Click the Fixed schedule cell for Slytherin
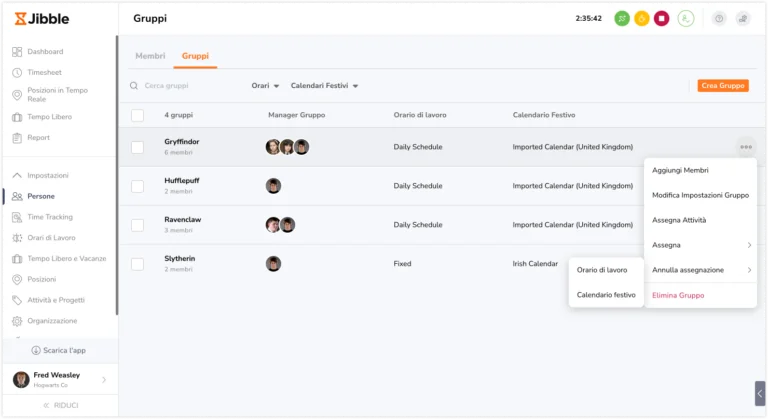Image resolution: width=768 pixels, height=419 pixels. tap(402, 264)
